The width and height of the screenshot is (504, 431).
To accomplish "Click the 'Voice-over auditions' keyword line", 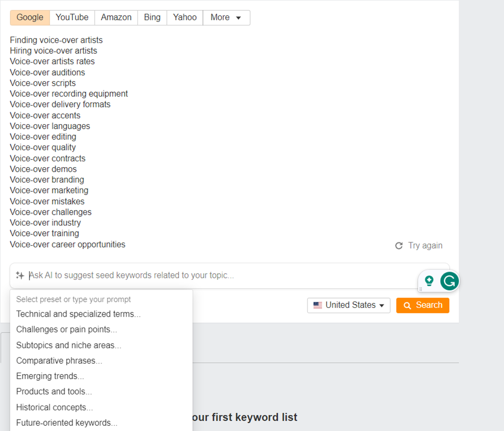I will 48,72.
